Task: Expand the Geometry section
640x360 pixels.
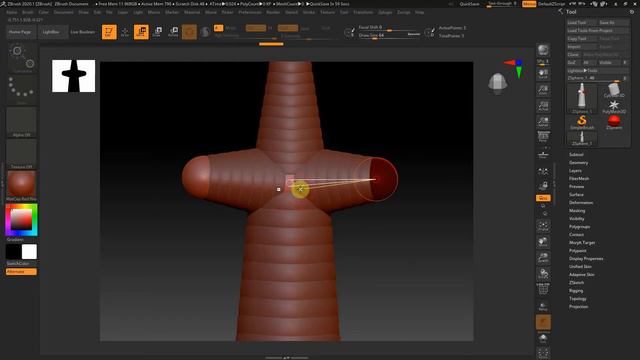Action: 579,162
